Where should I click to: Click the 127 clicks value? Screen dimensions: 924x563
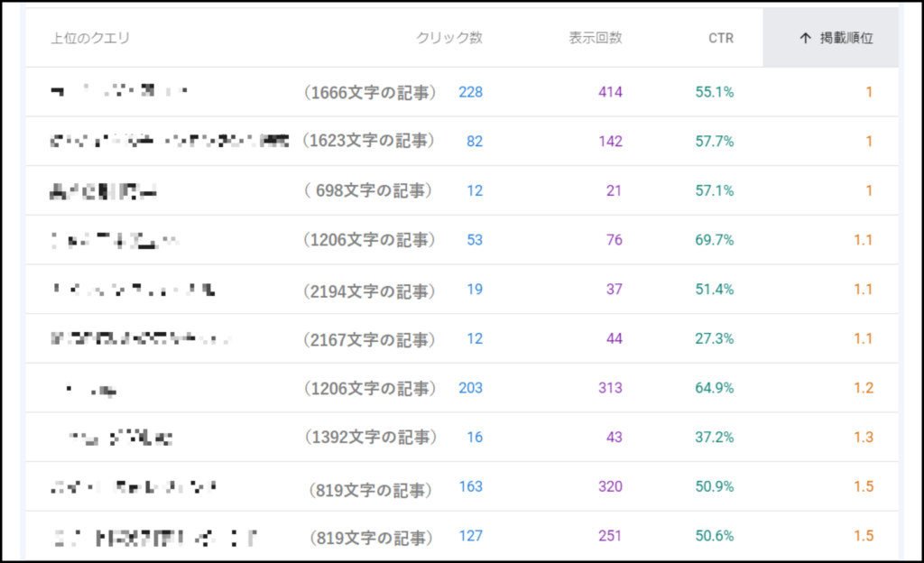pos(470,536)
